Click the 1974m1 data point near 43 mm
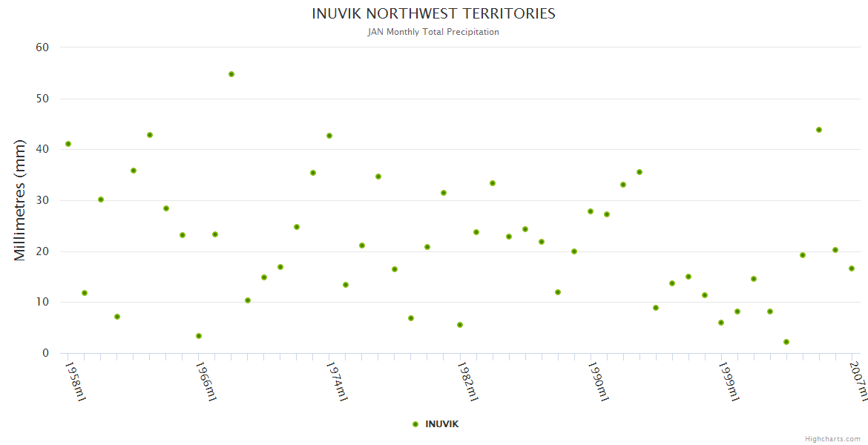The width and height of the screenshot is (868, 445). point(329,136)
